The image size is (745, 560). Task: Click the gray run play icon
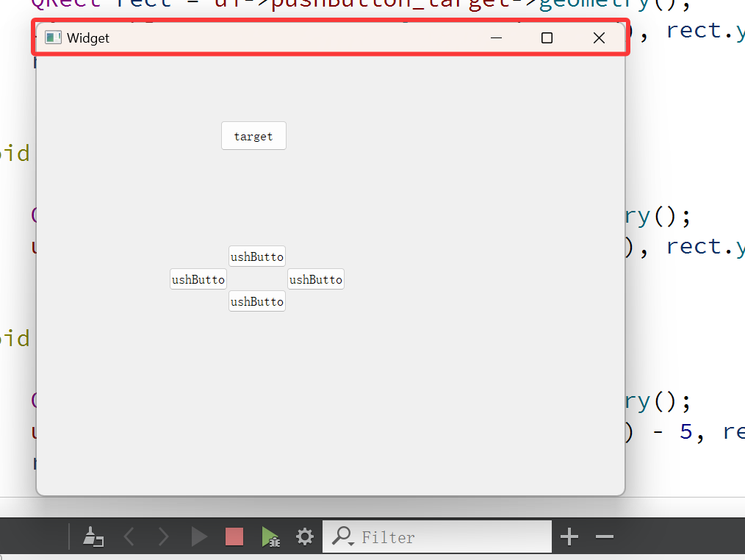tap(199, 536)
